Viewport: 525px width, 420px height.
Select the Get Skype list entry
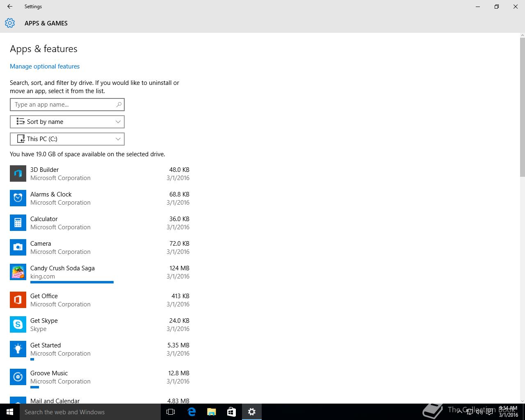click(x=100, y=324)
